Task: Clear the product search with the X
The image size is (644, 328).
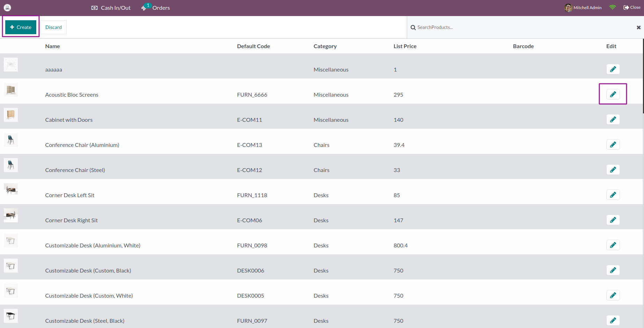Action: click(x=639, y=27)
